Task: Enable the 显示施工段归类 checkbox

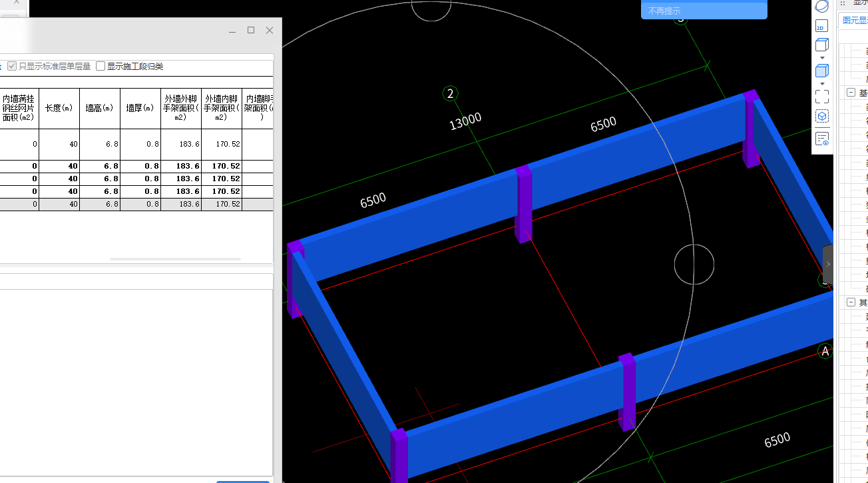Action: click(x=101, y=66)
